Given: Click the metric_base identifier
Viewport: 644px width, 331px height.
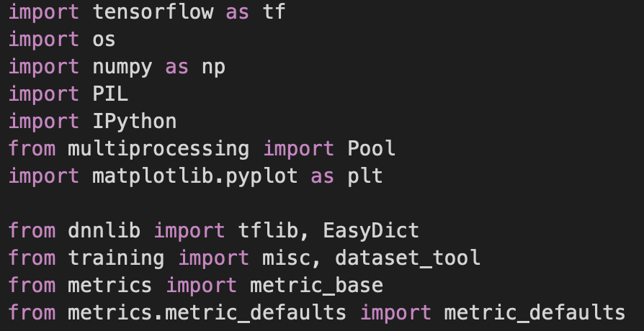Looking at the screenshot, I should [316, 286].
